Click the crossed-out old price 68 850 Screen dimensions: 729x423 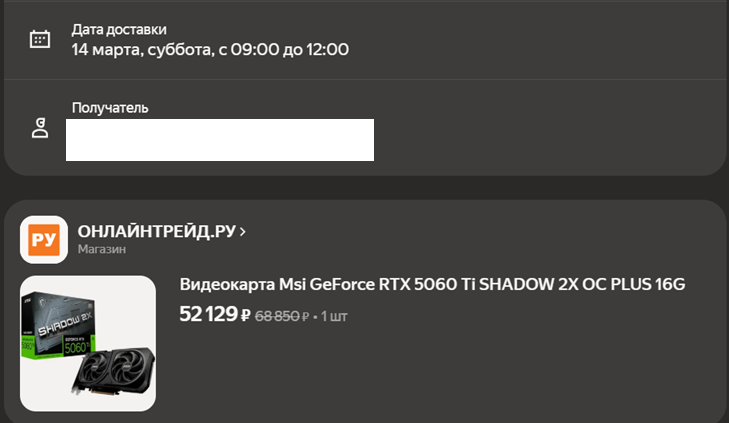tap(278, 316)
